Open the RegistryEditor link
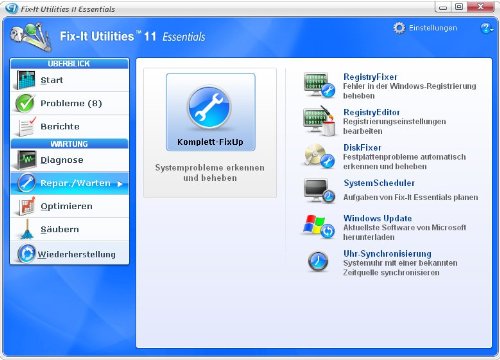 pyautogui.click(x=371, y=112)
